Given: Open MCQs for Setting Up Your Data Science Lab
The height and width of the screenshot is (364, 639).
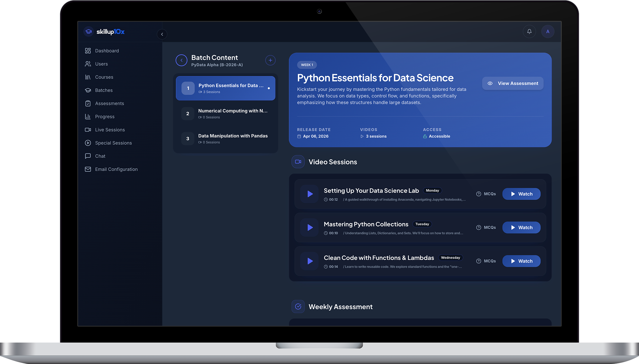Looking at the screenshot, I should tap(486, 194).
